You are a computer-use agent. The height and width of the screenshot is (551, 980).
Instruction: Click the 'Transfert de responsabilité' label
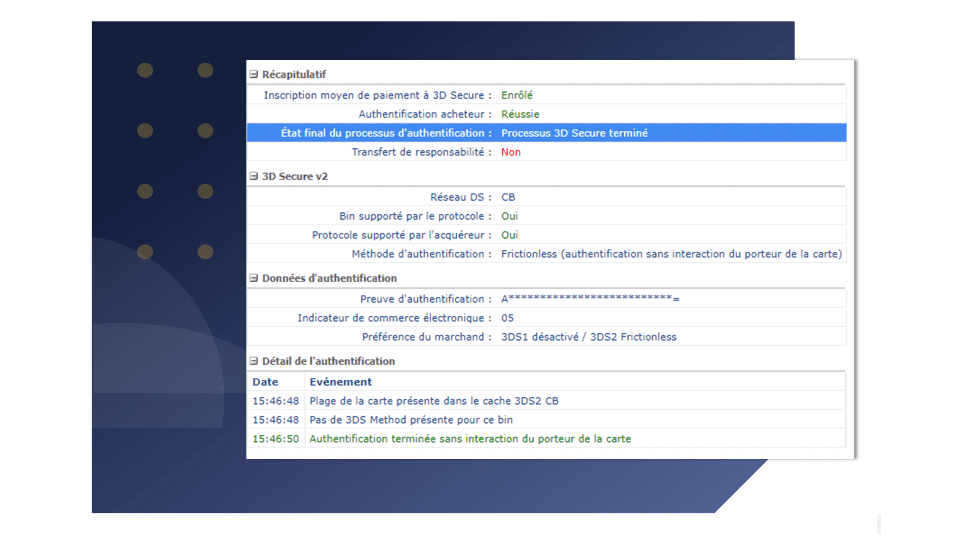[421, 152]
